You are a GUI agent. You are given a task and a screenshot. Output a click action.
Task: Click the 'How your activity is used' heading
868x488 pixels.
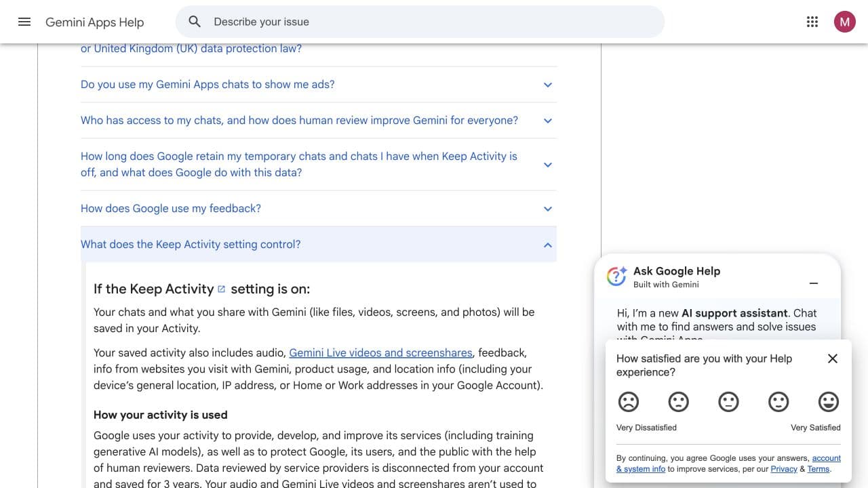(161, 415)
